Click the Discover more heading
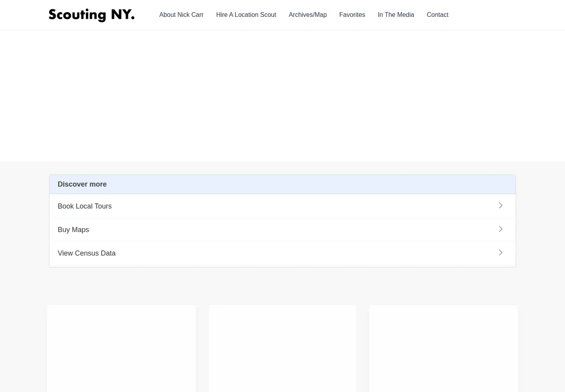Image resolution: width=565 pixels, height=392 pixels. tap(82, 184)
